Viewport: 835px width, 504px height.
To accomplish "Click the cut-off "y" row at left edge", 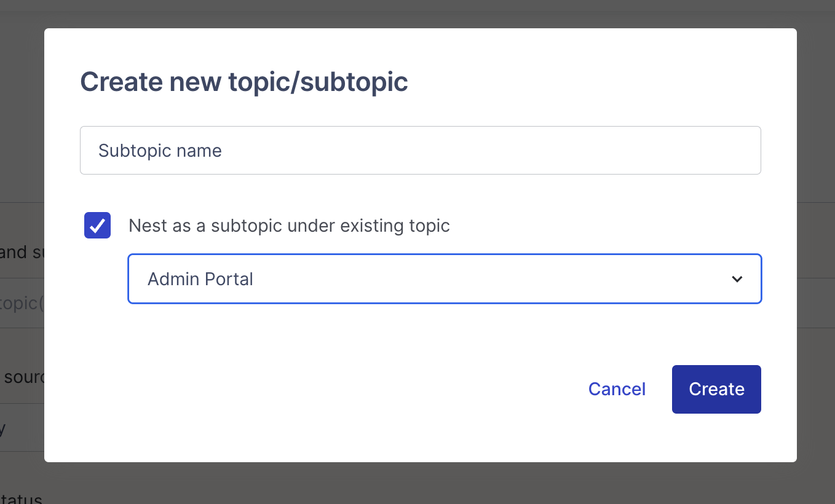I will click(x=4, y=428).
